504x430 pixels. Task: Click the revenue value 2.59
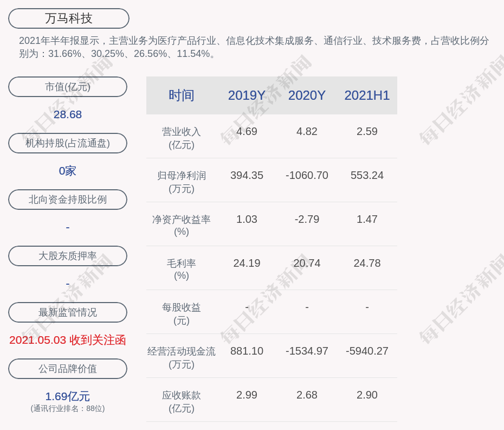[367, 132]
